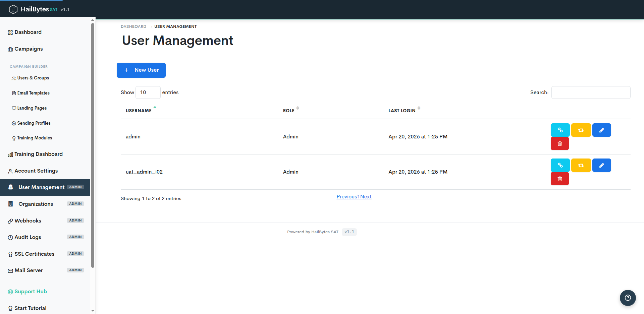644x314 pixels.
Task: Delete uat_admin_i02 with the trash button
Action: click(560, 179)
